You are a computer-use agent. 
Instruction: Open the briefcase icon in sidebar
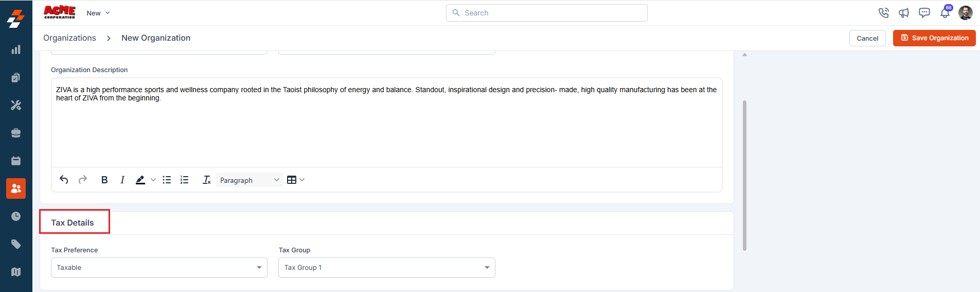(16, 133)
